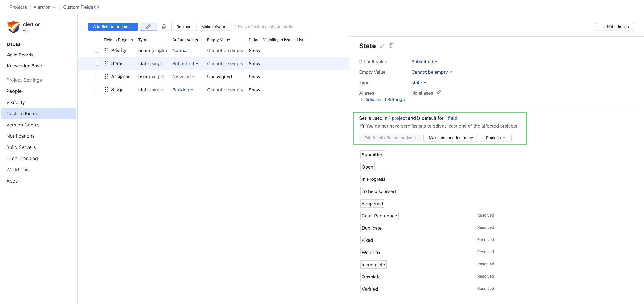Switch to the Agile Boards section

click(20, 55)
